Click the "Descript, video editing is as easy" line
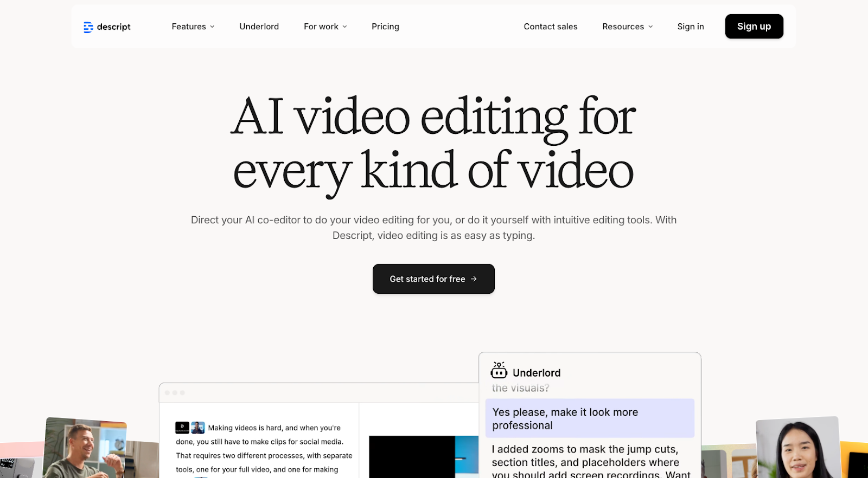 tap(433, 236)
